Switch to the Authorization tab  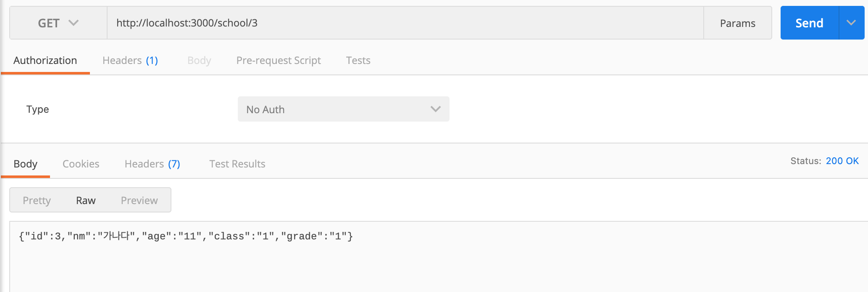[x=45, y=61]
